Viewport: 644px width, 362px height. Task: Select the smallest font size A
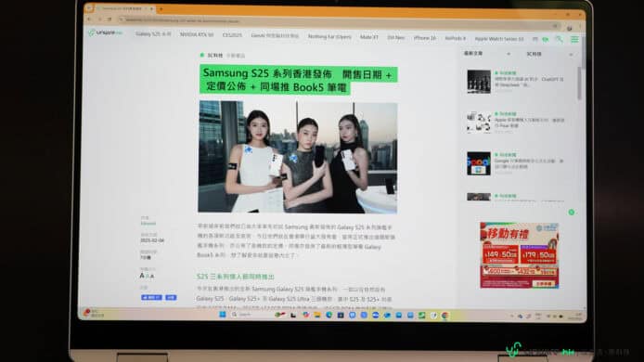click(x=152, y=277)
